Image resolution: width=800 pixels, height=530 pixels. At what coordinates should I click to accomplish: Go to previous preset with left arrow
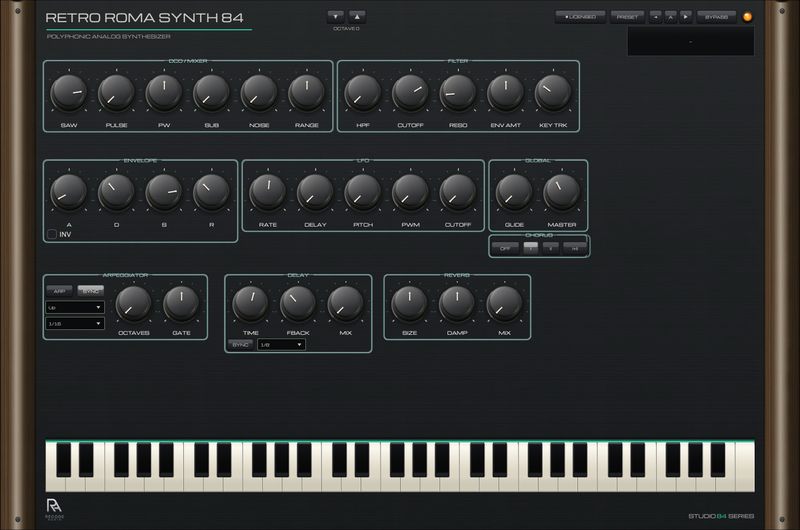pyautogui.click(x=655, y=17)
